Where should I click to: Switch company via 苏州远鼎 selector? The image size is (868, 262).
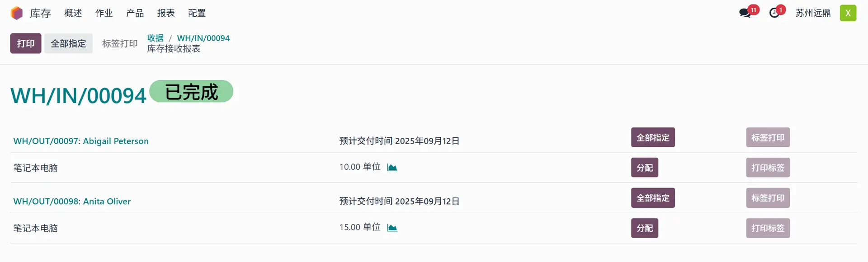pyautogui.click(x=813, y=13)
